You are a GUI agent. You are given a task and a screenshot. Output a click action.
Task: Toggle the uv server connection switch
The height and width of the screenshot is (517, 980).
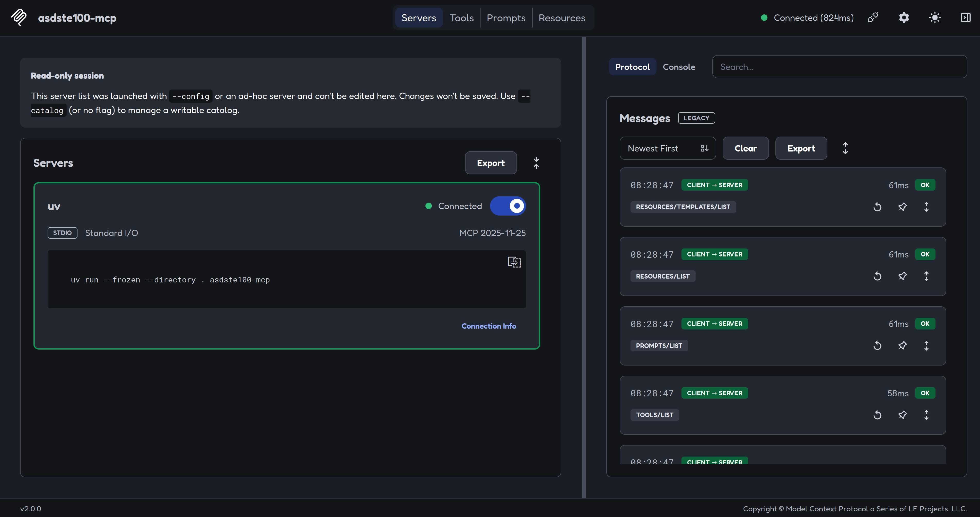click(507, 206)
